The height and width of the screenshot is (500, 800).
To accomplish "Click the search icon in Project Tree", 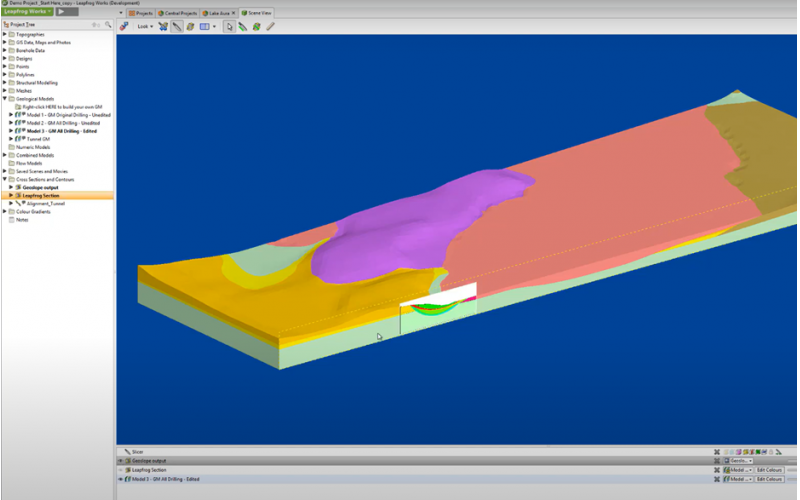I will [x=109, y=24].
